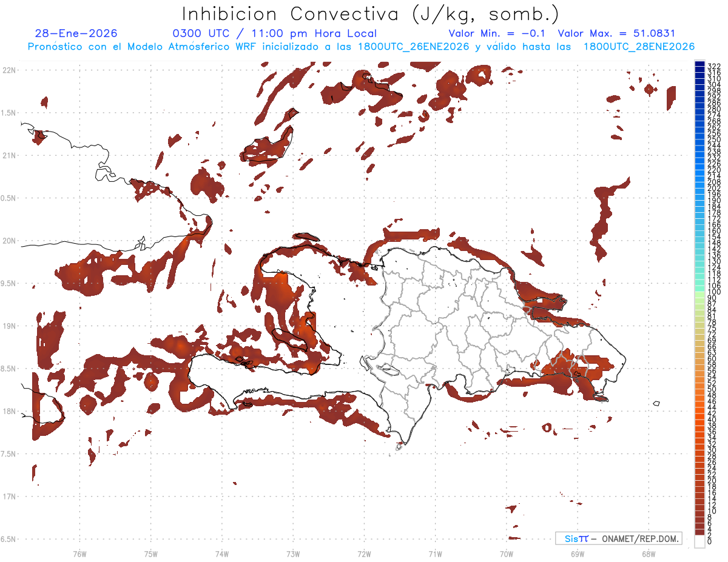
Task: Click the 'Valor Max. = 51.0831' readout
Action: pyautogui.click(x=616, y=33)
